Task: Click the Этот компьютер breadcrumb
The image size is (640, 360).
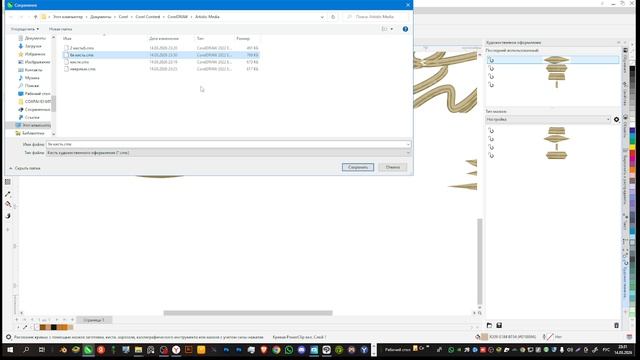Action: (x=68, y=17)
